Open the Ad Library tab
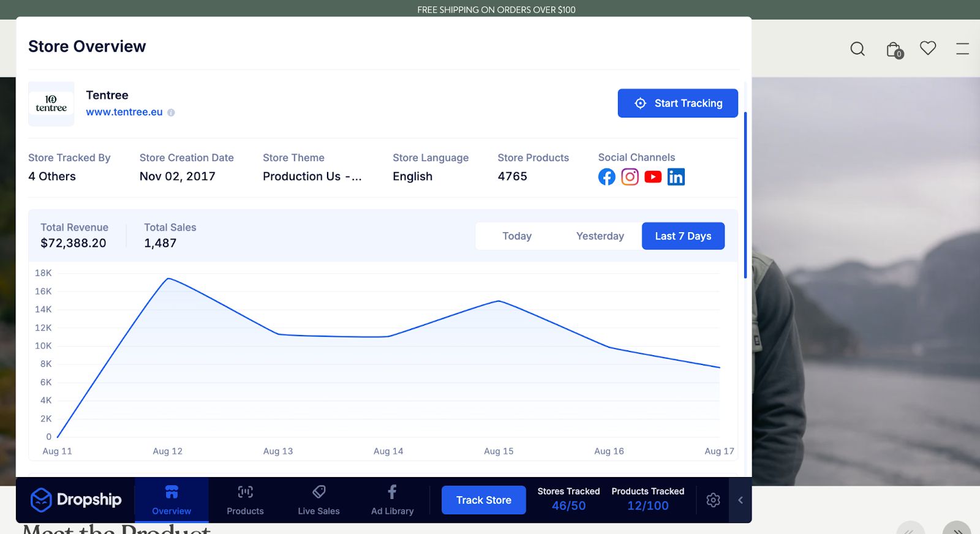 click(x=392, y=500)
